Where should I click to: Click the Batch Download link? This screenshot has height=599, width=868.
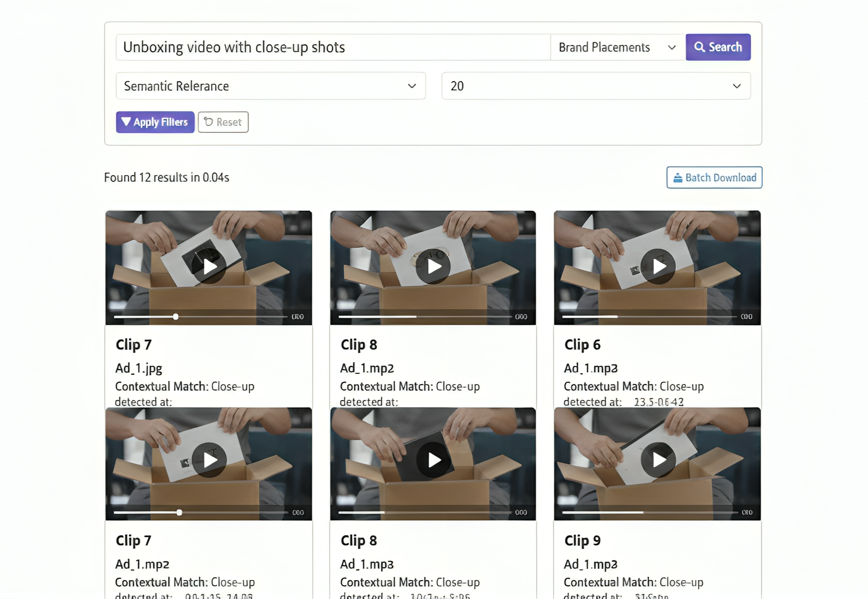point(714,177)
